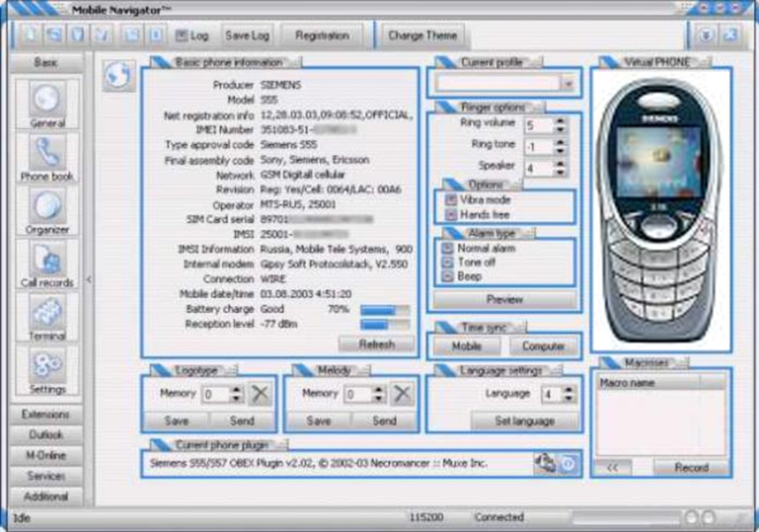Collapse the Language settings panel header

point(499,371)
